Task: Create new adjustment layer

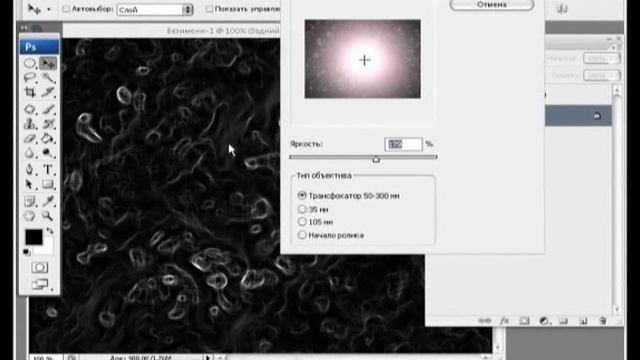Action: 544,321
